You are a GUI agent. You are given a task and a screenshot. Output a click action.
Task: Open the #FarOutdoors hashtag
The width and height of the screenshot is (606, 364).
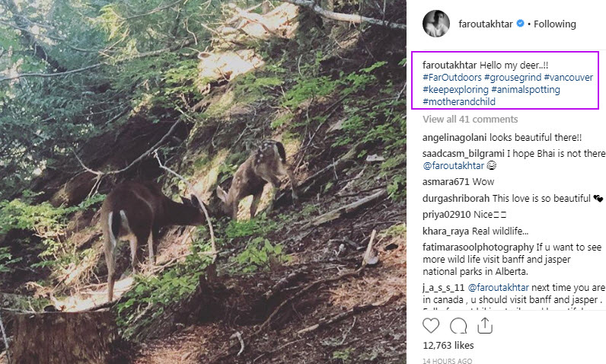point(454,78)
